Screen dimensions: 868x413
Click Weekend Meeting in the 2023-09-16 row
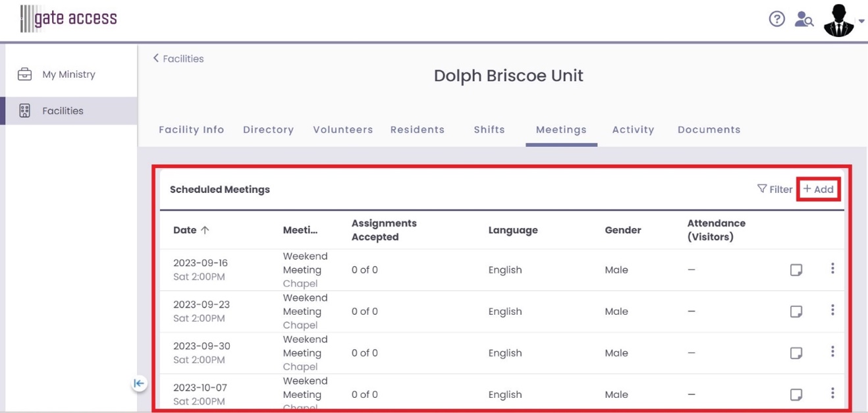pyautogui.click(x=305, y=263)
